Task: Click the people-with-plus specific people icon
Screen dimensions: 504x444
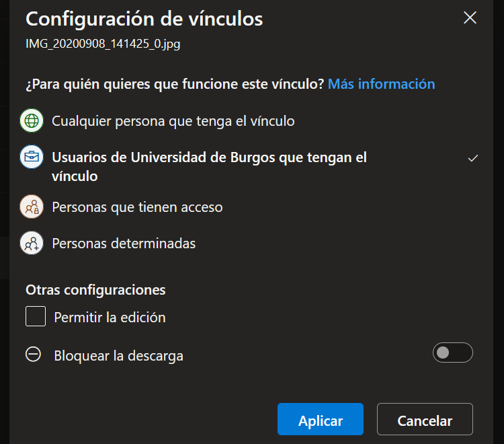Action: point(32,243)
